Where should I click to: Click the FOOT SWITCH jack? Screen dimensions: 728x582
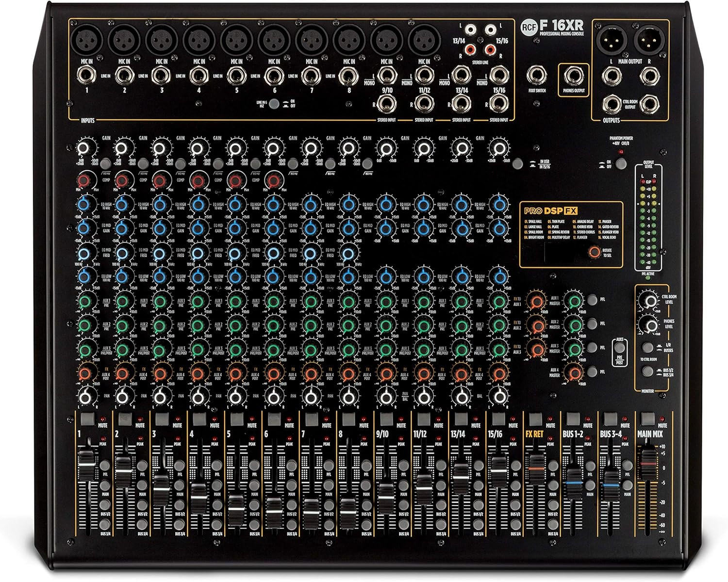[x=537, y=76]
